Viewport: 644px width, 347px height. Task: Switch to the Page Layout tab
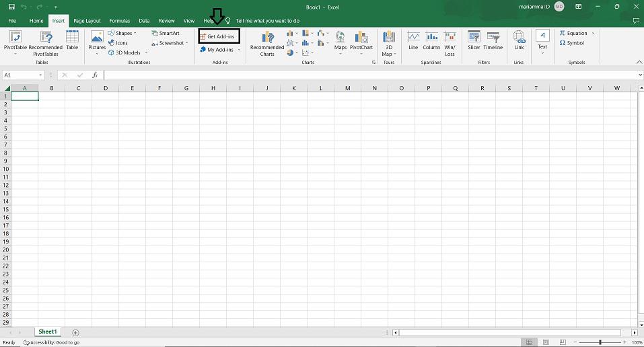pos(87,21)
